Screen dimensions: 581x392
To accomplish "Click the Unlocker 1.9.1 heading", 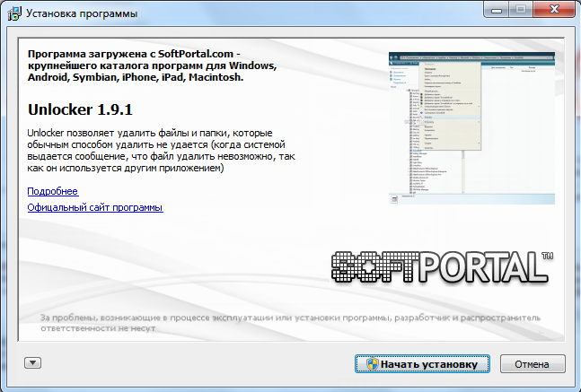I will pos(80,109).
